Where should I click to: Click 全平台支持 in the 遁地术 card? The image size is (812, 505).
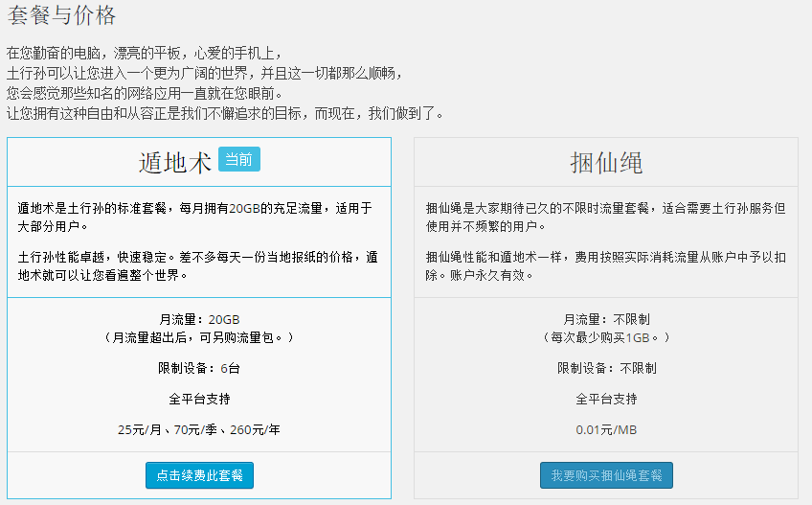[x=199, y=399]
